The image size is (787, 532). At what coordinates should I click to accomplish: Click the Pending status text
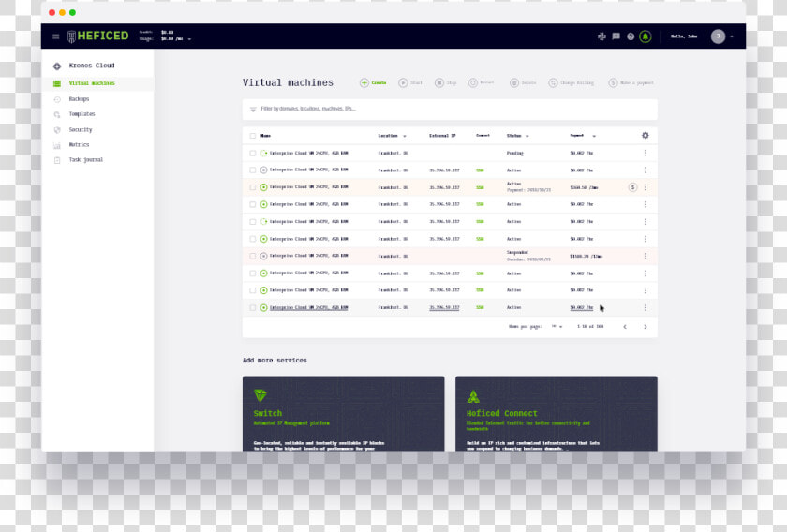click(515, 153)
